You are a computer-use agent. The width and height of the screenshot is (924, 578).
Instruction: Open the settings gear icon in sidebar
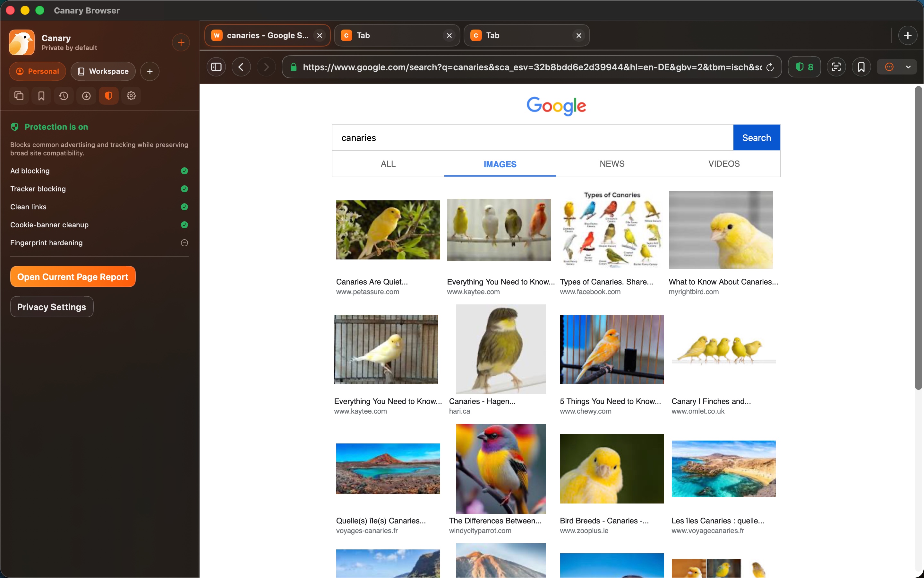(x=131, y=96)
